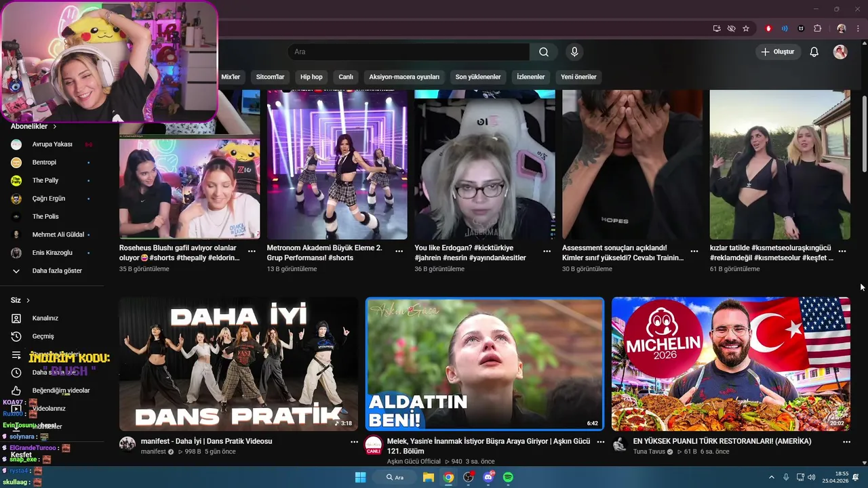
Task: Select Yeni öneriler filter chip
Action: (578, 77)
